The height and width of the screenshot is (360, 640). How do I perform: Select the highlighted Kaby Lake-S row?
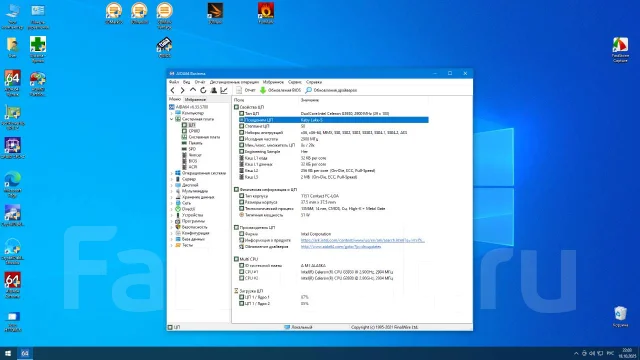(x=334, y=120)
